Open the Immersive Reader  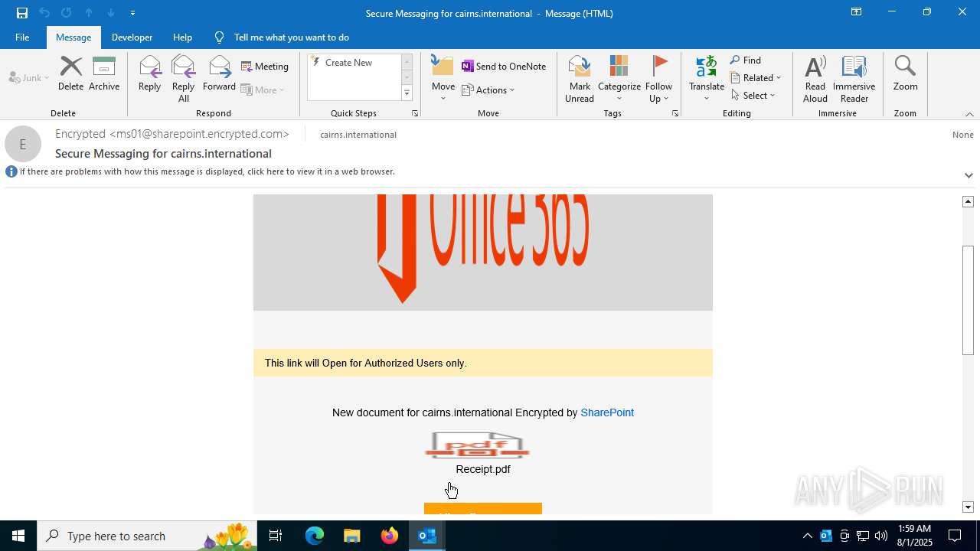click(854, 79)
